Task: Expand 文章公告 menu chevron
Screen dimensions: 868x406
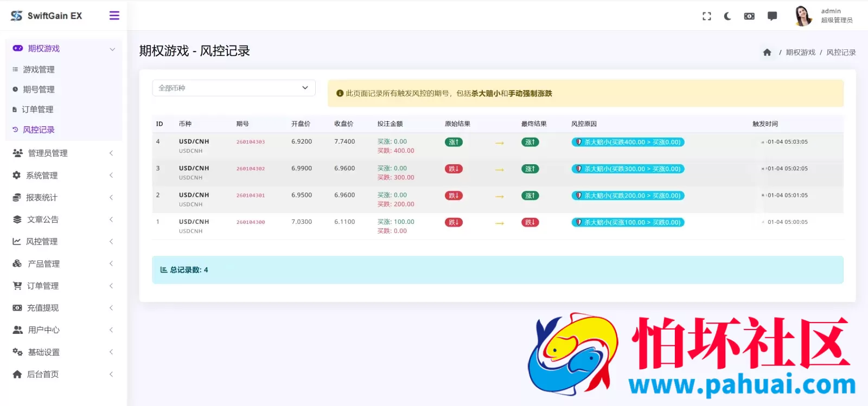Action: click(111, 220)
